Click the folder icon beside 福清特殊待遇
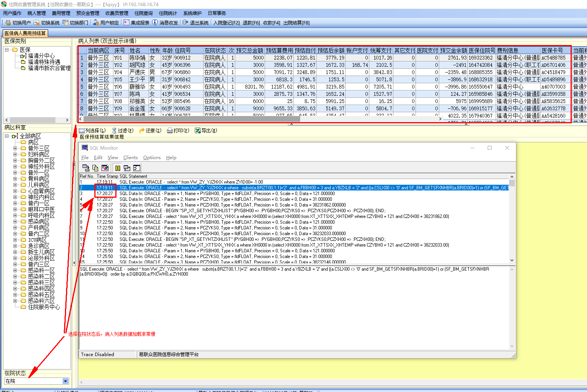The height and width of the screenshot is (392, 587). 23,62
